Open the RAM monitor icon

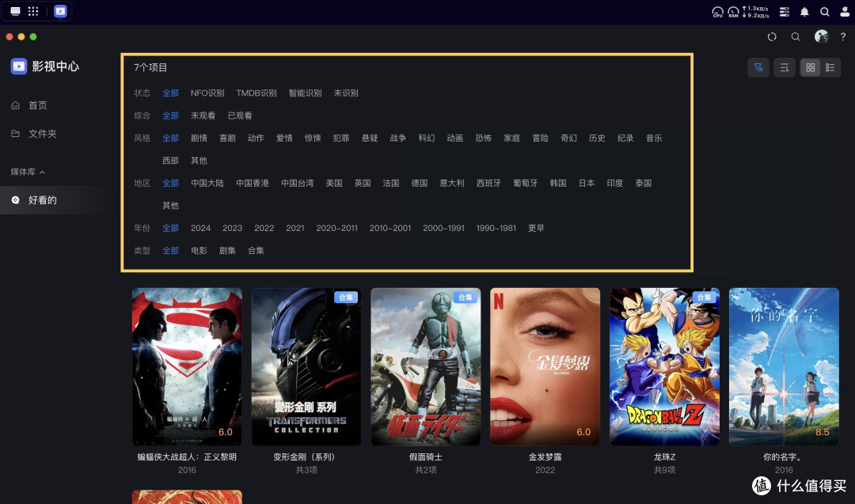tap(733, 11)
